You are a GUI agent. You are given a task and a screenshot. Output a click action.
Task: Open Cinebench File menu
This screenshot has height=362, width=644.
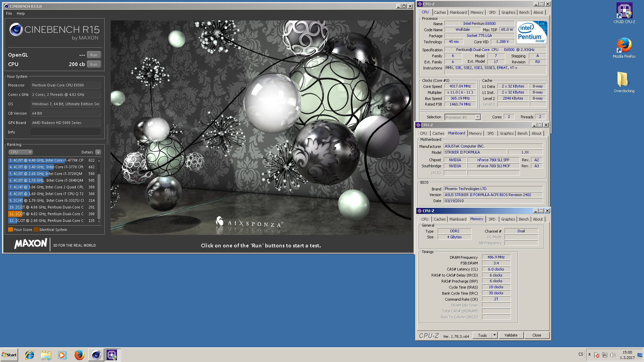coord(9,13)
